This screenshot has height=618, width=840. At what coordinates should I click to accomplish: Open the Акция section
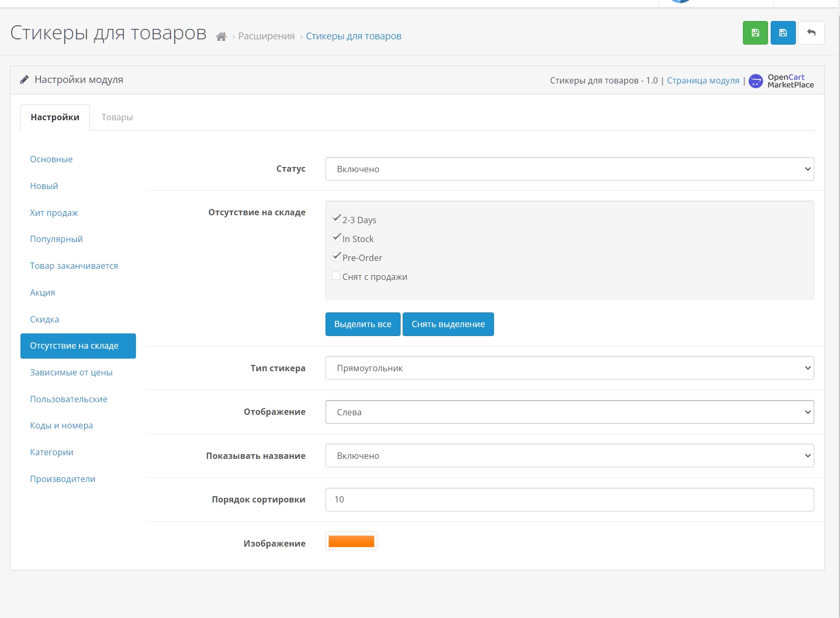(43, 292)
